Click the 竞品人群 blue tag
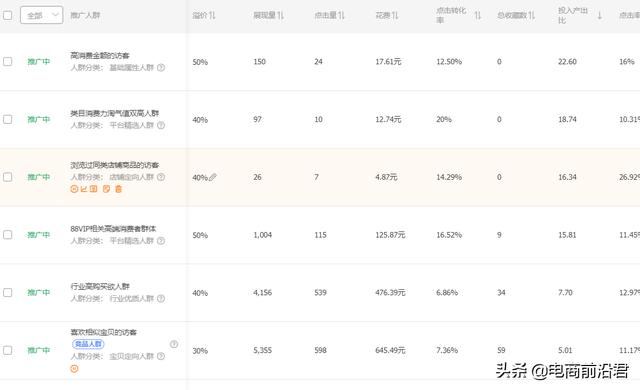 point(88,344)
